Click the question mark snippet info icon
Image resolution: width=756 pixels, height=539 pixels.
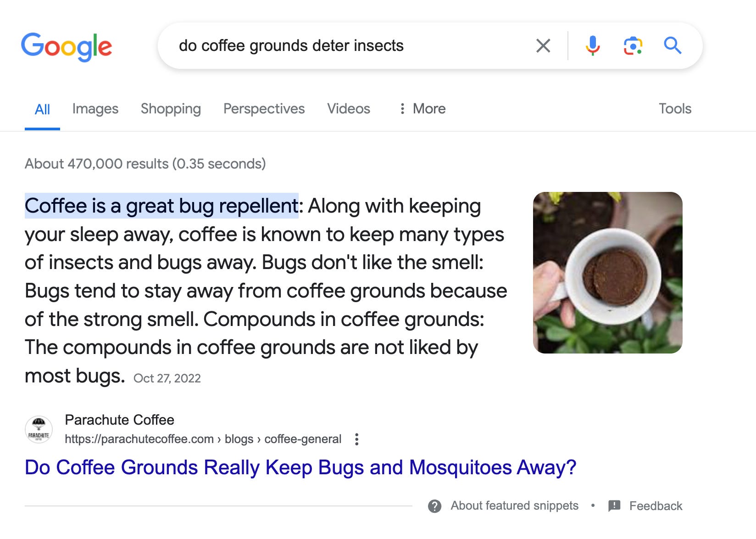[434, 506]
